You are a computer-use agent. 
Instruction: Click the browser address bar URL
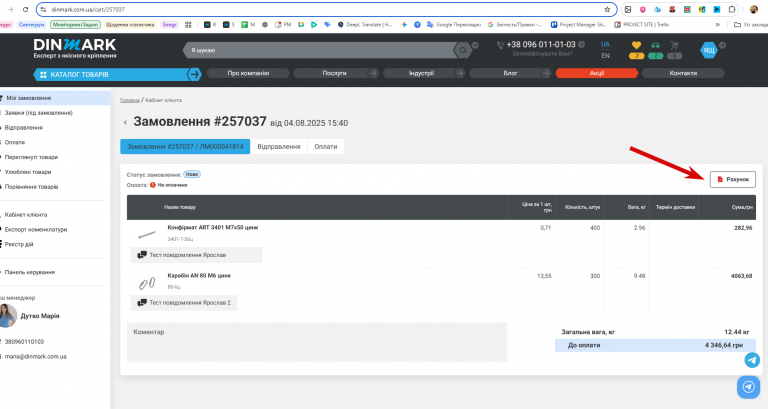(88, 9)
